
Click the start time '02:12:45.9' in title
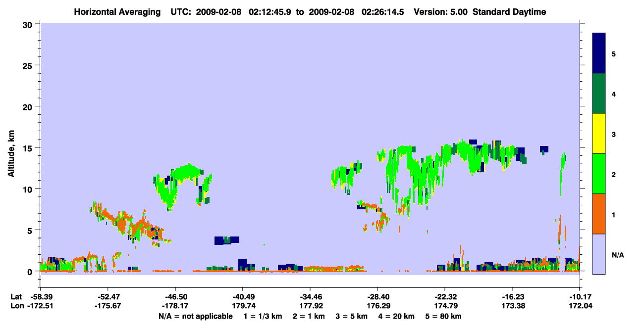[x=270, y=12]
